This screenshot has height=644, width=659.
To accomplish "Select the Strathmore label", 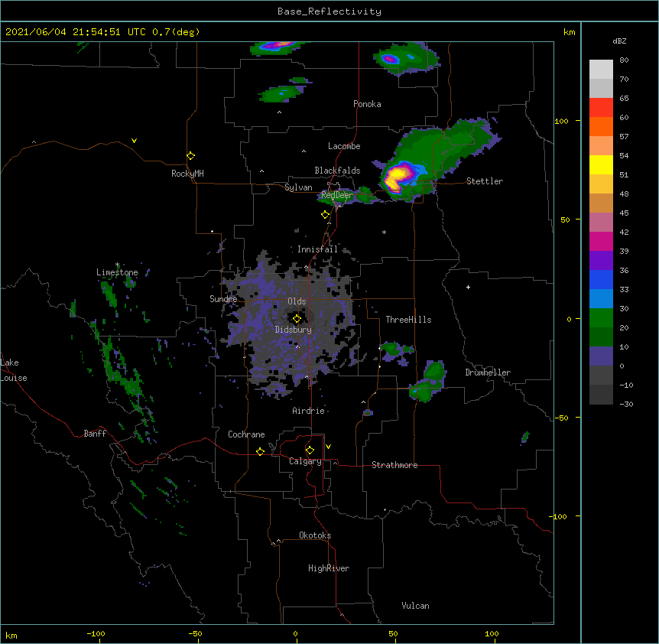I will 394,465.
